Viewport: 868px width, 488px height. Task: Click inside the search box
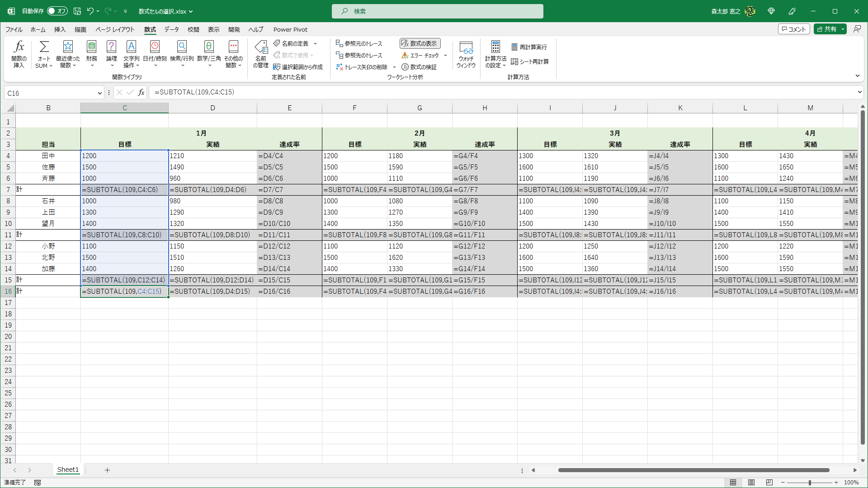pyautogui.click(x=437, y=11)
